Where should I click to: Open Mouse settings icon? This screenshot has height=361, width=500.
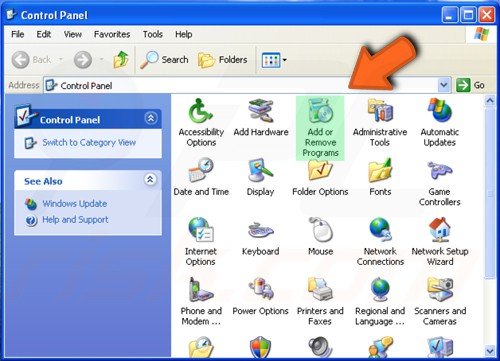click(320, 229)
